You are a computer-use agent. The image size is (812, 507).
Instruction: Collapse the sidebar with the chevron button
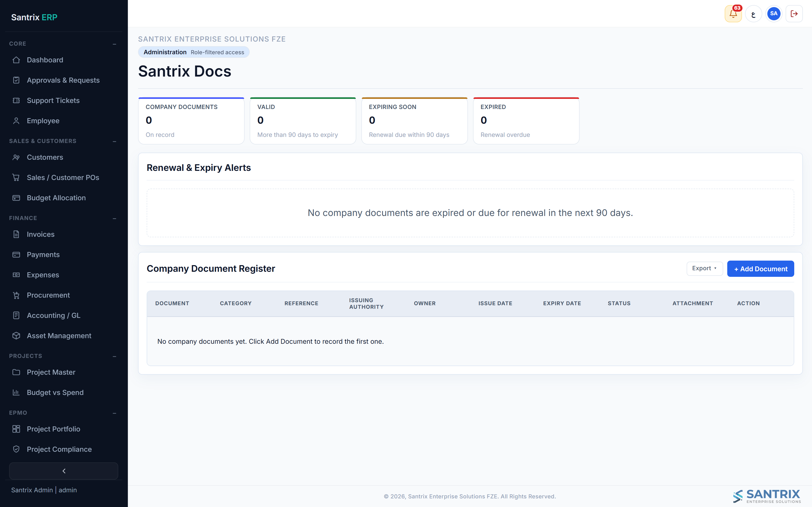(x=64, y=471)
